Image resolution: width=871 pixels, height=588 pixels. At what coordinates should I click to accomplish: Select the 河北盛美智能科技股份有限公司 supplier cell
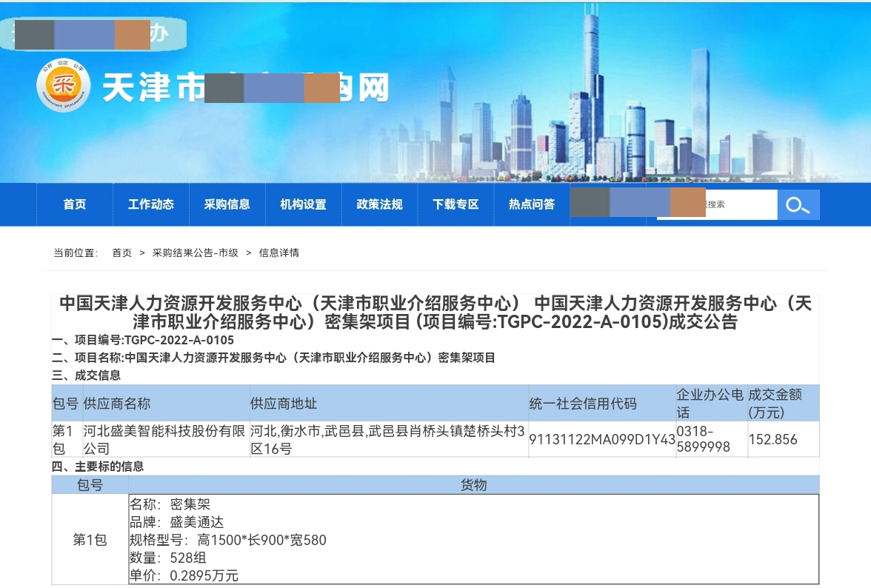tap(164, 439)
